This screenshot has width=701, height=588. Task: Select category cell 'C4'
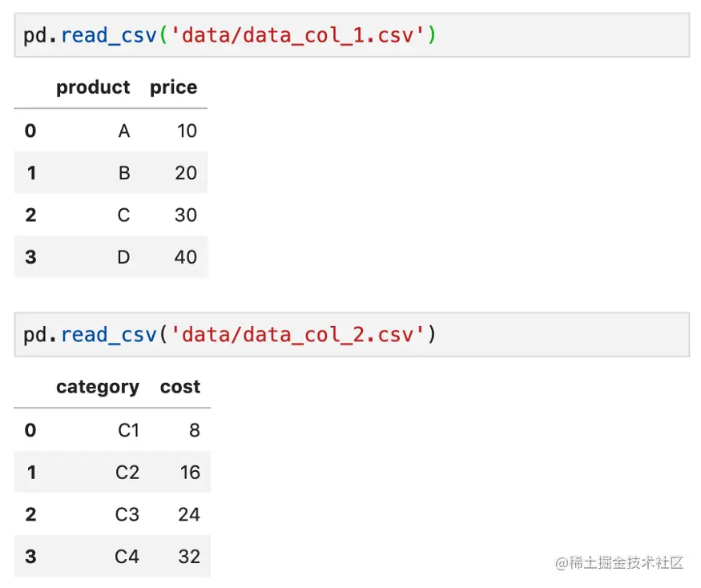click(127, 557)
